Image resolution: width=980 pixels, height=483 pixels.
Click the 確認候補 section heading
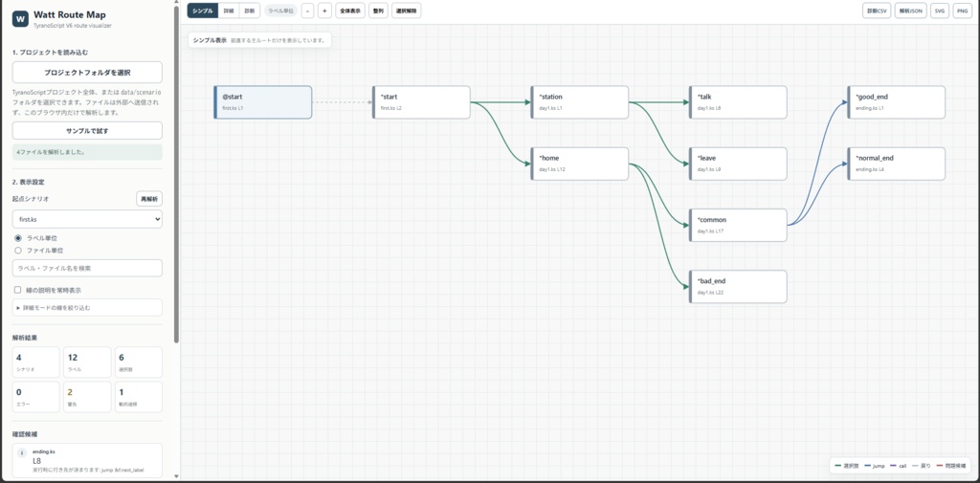coord(24,433)
